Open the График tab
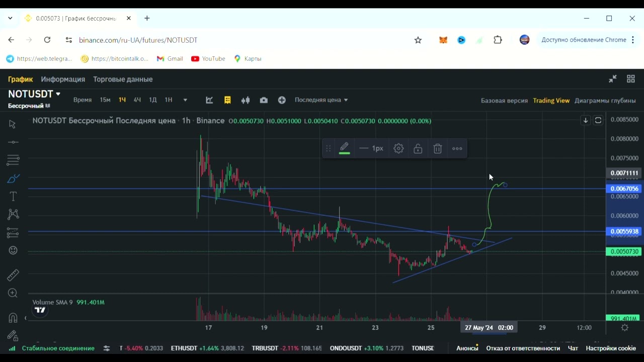The height and width of the screenshot is (362, 644). pyautogui.click(x=20, y=79)
